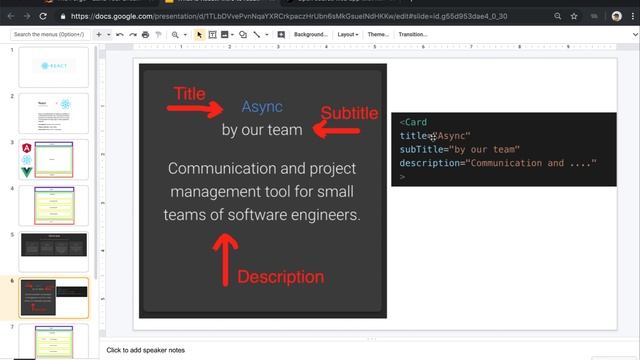
Task: Select slide 2 thumbnail
Action: click(x=53, y=113)
